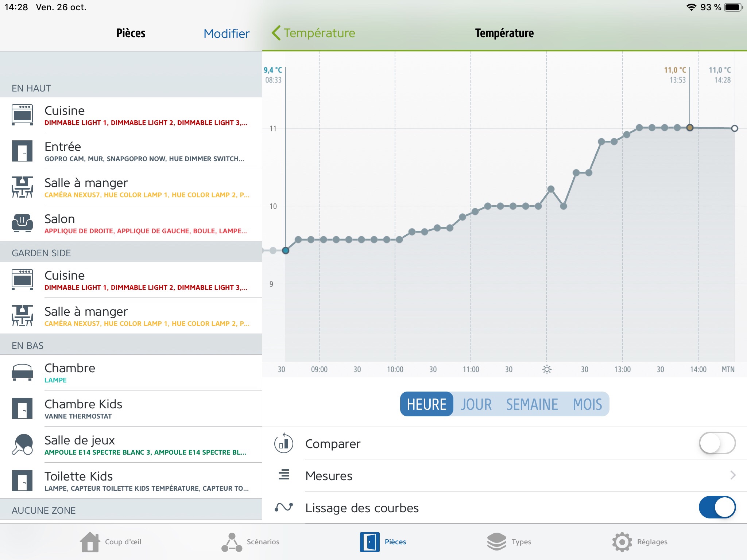
Task: Disable the Lissage des courbes toggle
Action: (717, 507)
